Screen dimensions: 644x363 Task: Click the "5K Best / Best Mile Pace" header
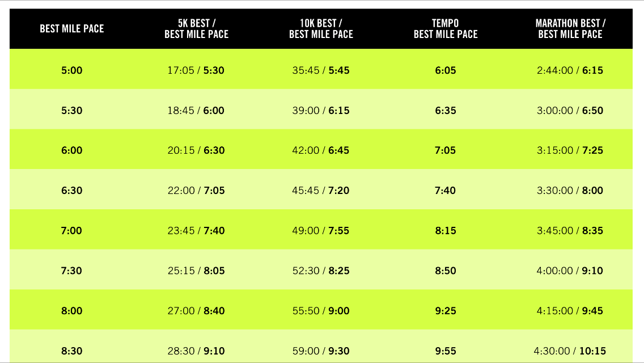[x=196, y=29]
